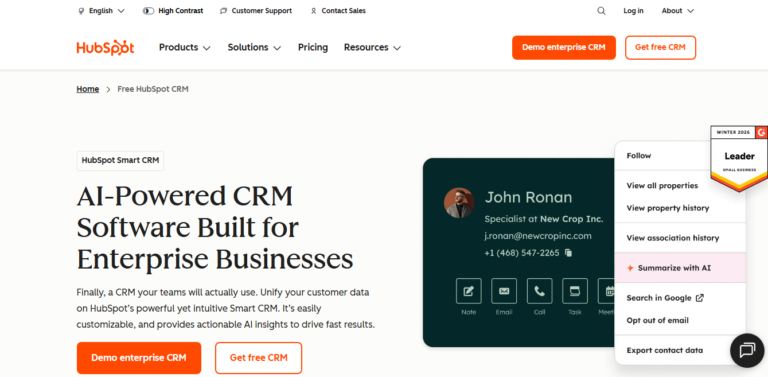Expand the About dropdown
Viewport: 768px width, 377px height.
click(678, 11)
